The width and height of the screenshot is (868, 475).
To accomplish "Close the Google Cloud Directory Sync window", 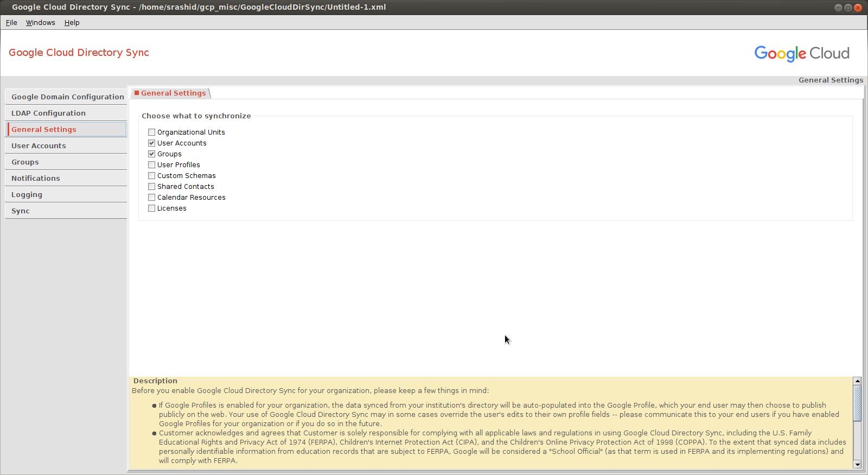I will (x=858, y=8).
